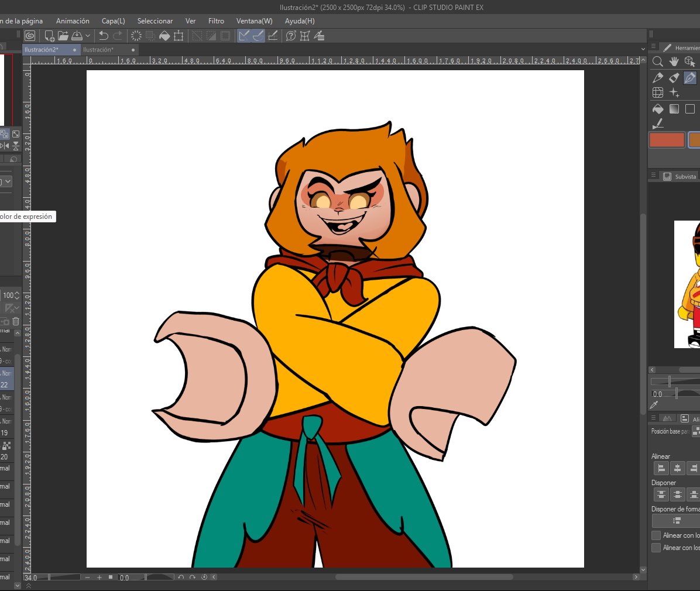Open the Seleccionar menu

(x=155, y=21)
